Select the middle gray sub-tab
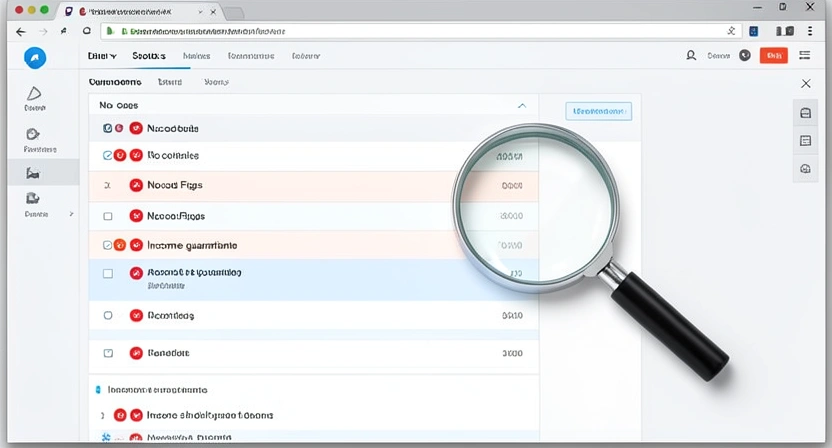Screen dimensions: 832x448 point(170,82)
